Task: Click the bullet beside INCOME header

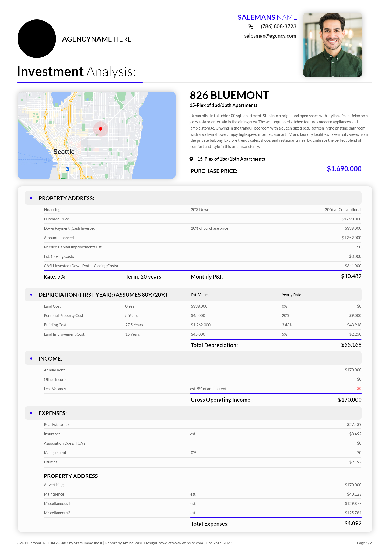Action: (31, 358)
